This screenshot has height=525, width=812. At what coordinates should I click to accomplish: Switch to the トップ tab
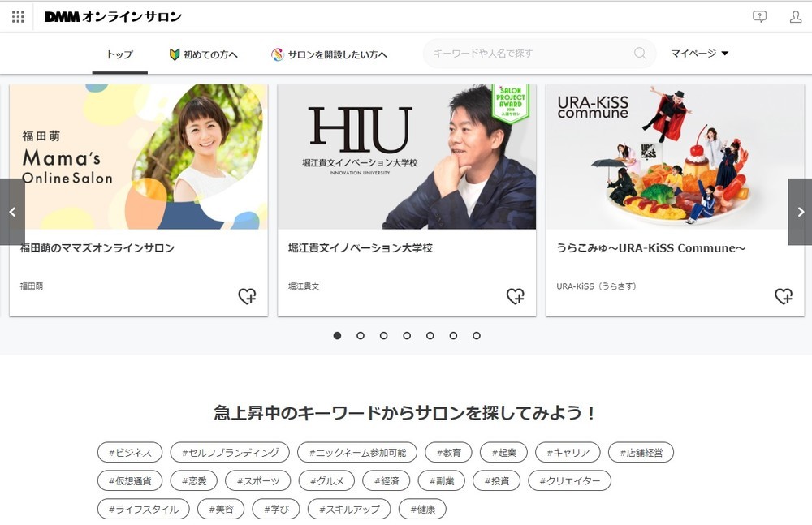119,54
